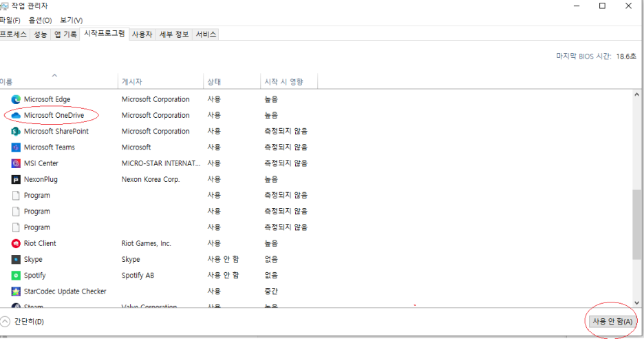644x339 pixels.
Task: Click Riot Games, Inc. publisher cell
Action: pos(147,243)
